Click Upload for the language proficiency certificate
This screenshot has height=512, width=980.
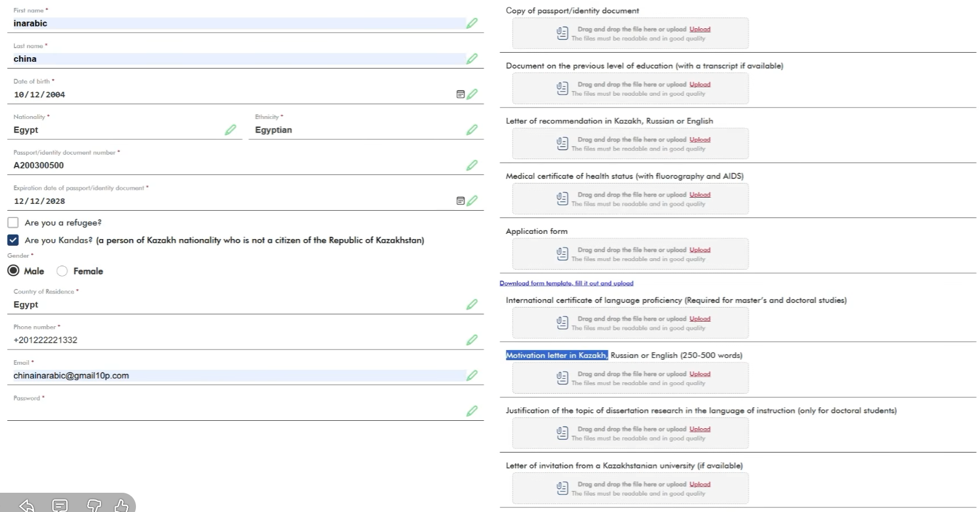[x=700, y=319]
